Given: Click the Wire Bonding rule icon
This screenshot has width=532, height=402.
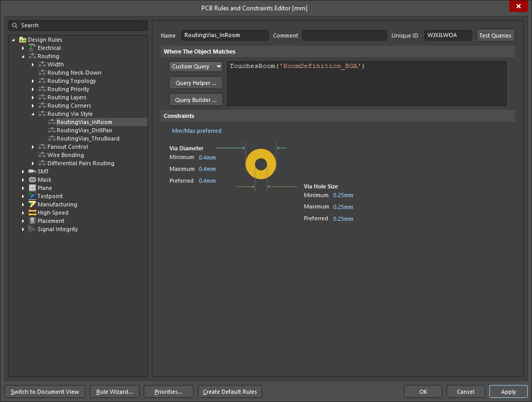Looking at the screenshot, I should tap(42, 155).
